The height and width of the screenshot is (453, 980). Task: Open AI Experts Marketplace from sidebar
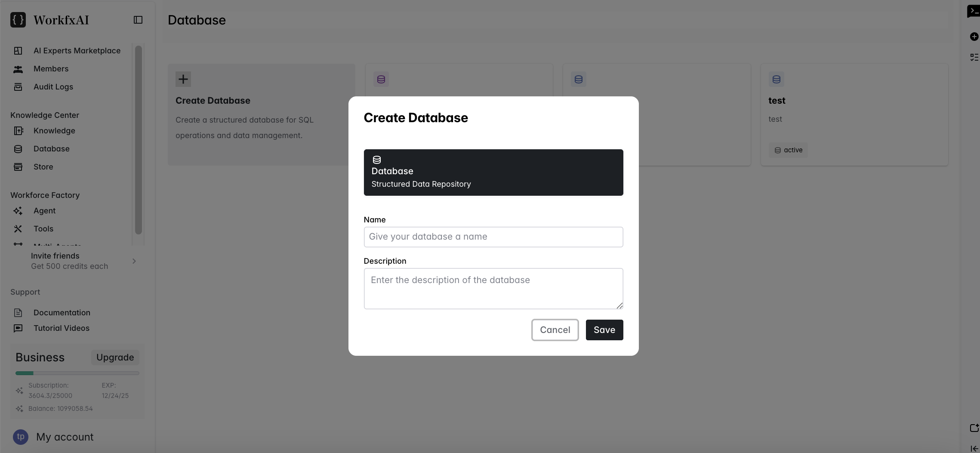click(x=77, y=51)
